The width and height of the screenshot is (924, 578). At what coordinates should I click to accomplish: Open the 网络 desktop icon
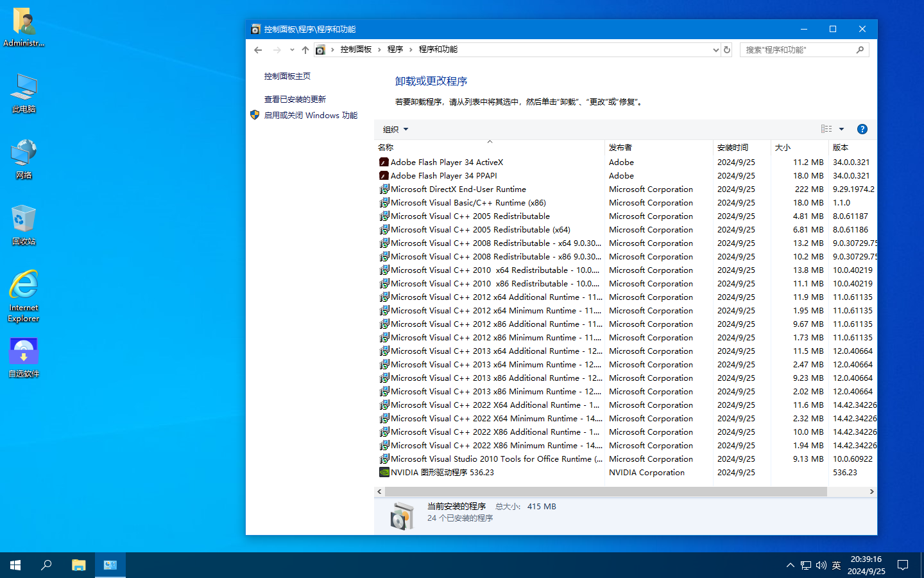pyautogui.click(x=24, y=159)
